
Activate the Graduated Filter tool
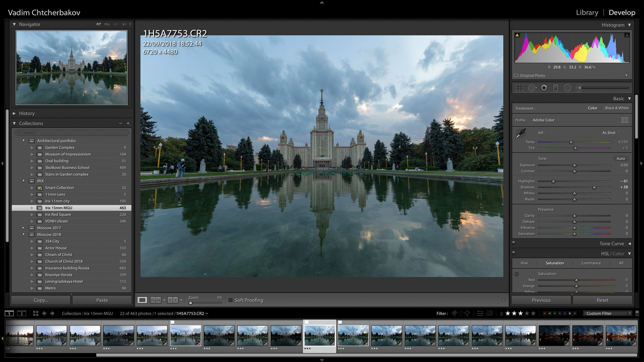tap(555, 87)
